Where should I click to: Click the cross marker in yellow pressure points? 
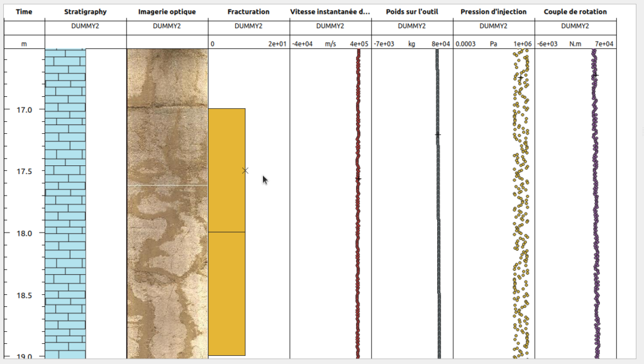click(521, 77)
